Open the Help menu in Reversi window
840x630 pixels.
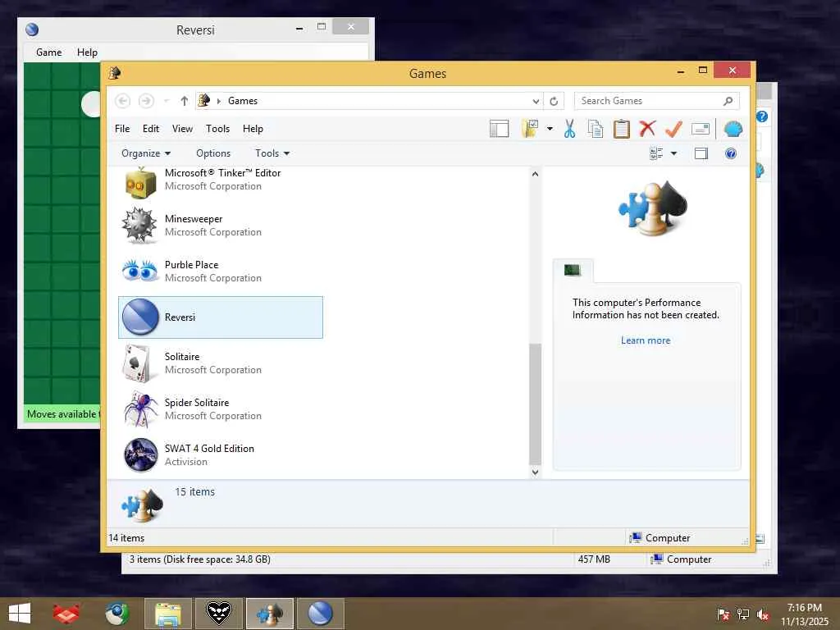click(x=87, y=52)
